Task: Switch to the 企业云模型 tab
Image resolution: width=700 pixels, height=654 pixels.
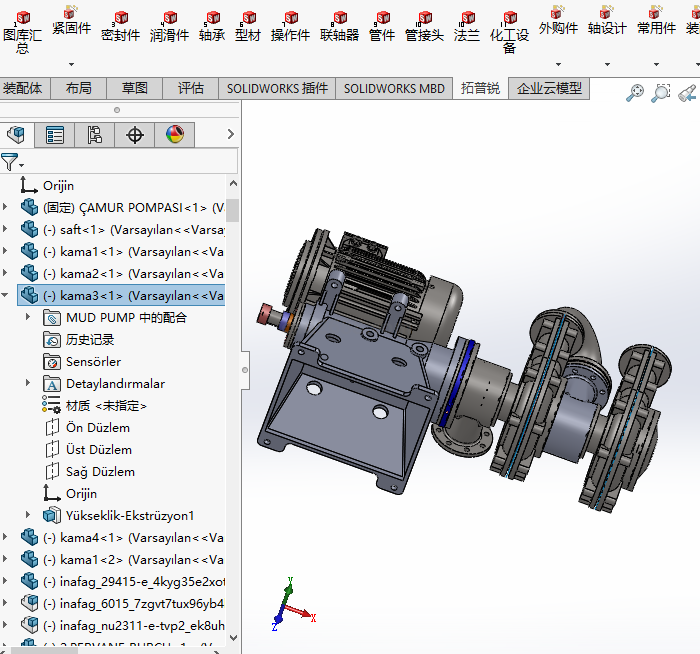Action: 549,88
